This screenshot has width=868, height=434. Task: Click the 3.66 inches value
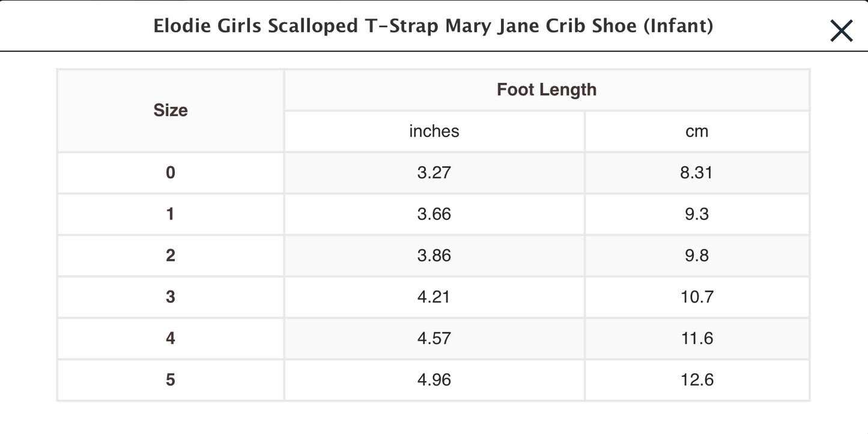coord(434,214)
